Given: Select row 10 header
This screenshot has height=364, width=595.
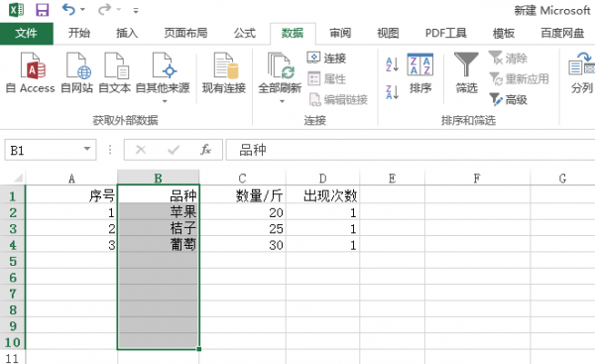Looking at the screenshot, I should [13, 342].
